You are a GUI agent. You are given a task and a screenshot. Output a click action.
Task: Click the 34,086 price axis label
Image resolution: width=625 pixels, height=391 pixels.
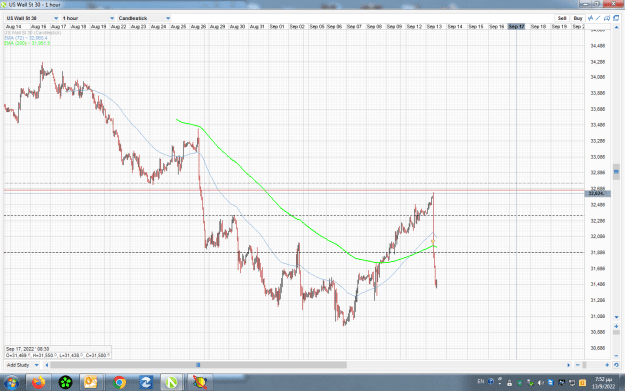[x=597, y=77]
